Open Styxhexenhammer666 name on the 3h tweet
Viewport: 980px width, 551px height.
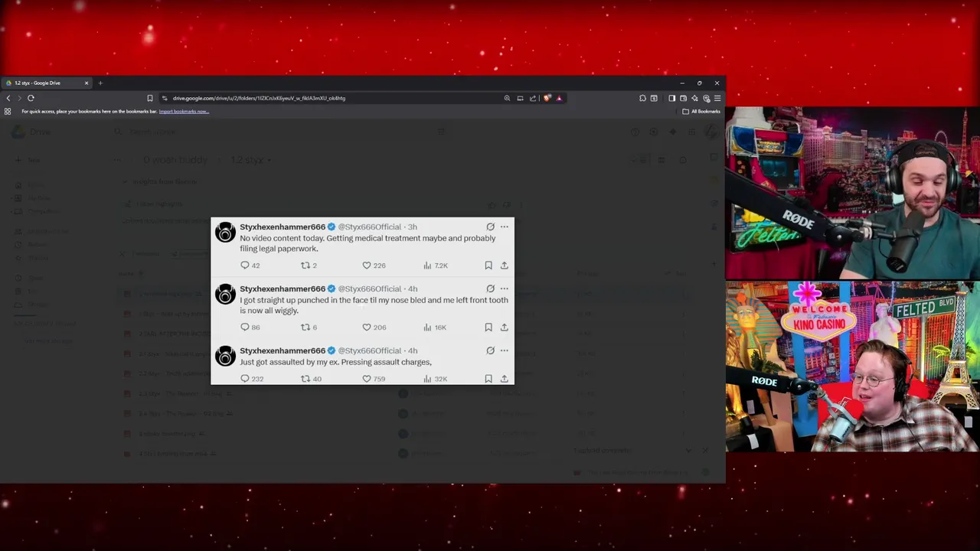coord(283,227)
